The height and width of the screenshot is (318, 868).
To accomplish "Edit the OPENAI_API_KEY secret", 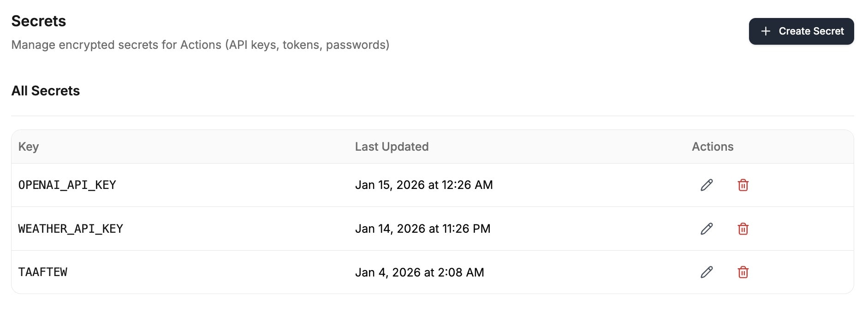I will (707, 185).
